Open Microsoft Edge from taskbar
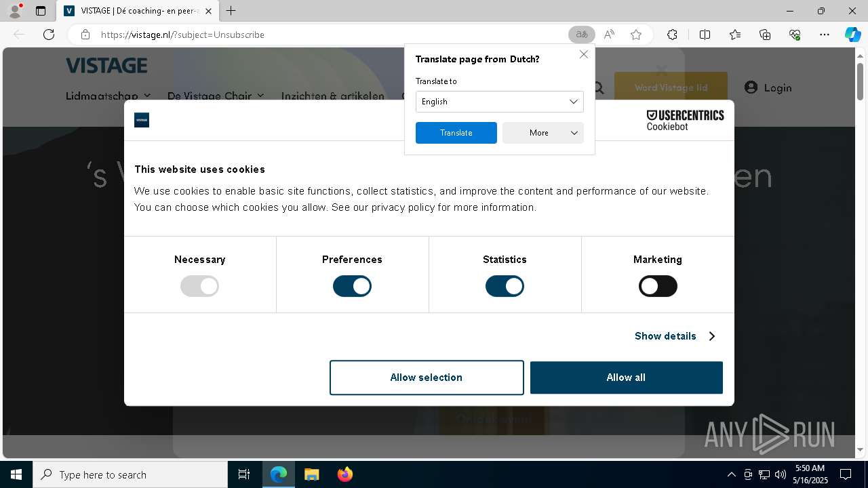Viewport: 868px width, 488px height. (x=279, y=474)
